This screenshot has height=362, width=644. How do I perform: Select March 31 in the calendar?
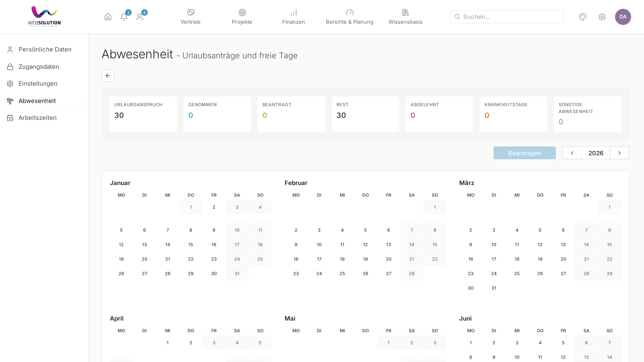coord(494,288)
